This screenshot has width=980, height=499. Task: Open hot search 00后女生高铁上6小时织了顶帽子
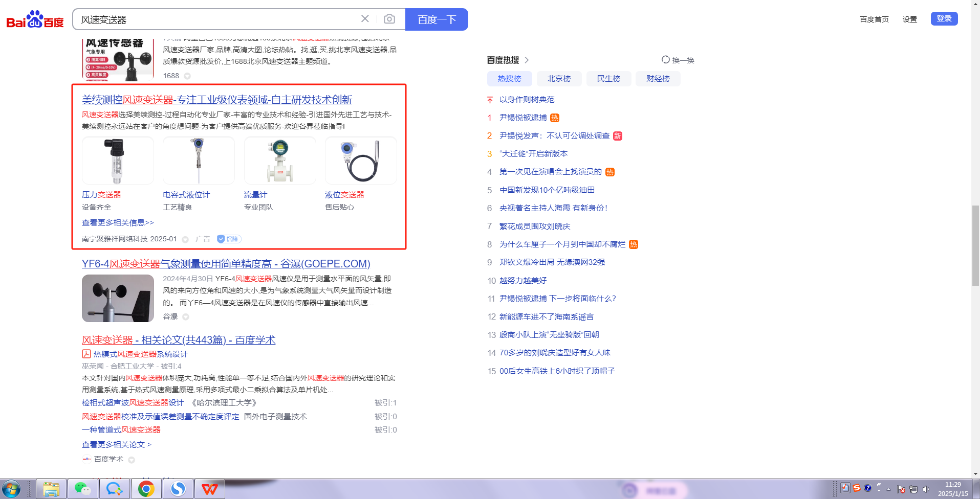coord(557,371)
